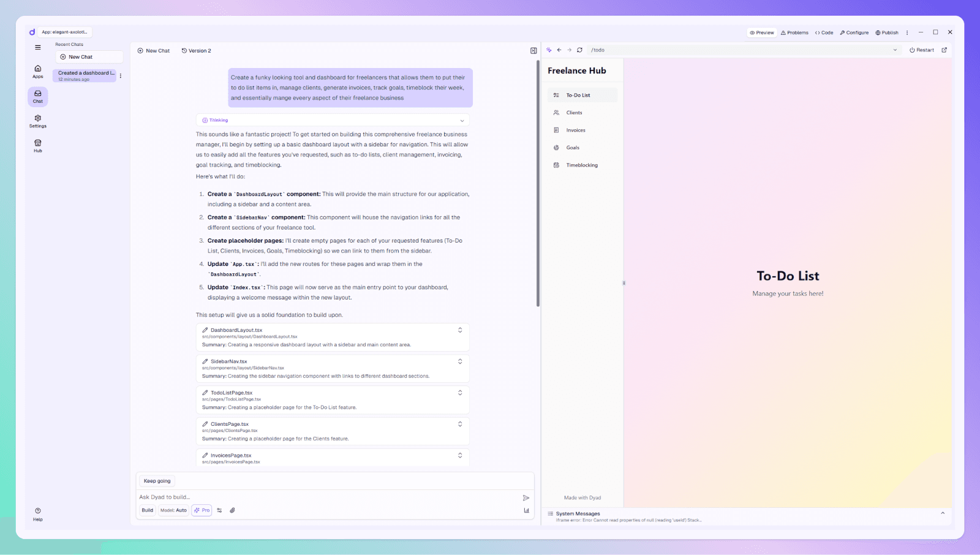Image resolution: width=980 pixels, height=555 pixels.
Task: Attach a file using the paperclip icon
Action: click(x=232, y=510)
